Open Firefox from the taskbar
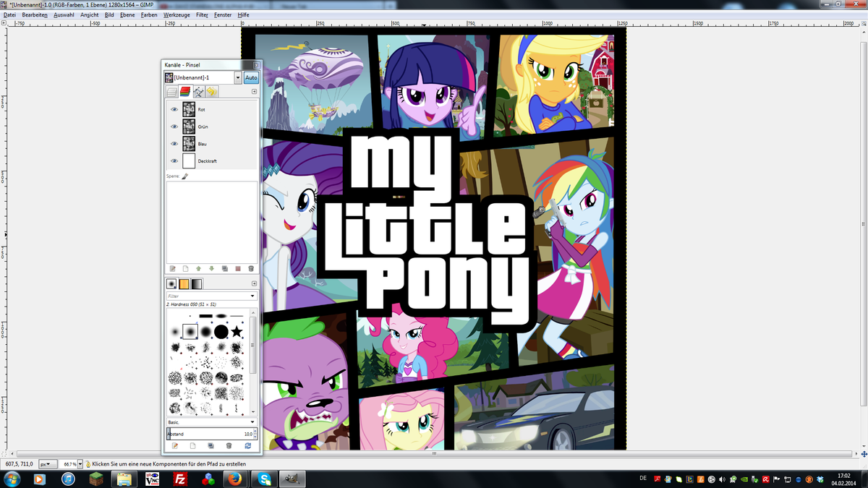868x488 pixels. [234, 479]
